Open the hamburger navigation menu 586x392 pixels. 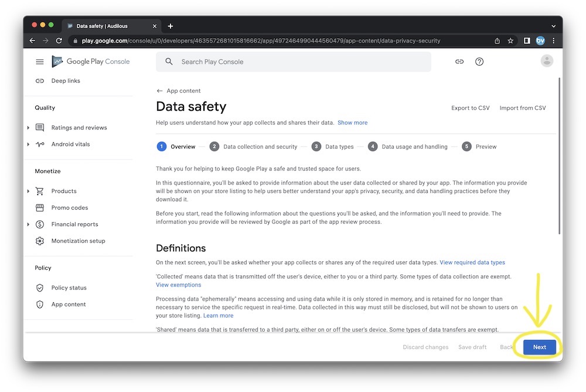pos(40,62)
